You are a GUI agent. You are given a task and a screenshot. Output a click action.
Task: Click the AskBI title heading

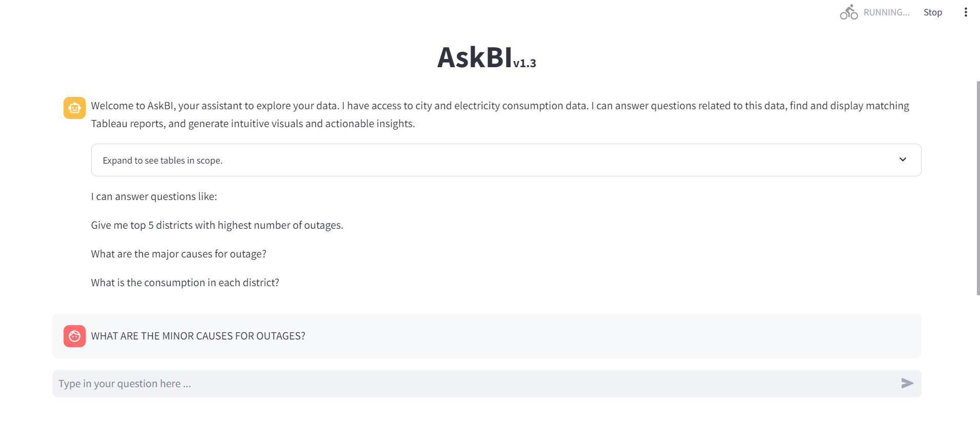pos(474,57)
